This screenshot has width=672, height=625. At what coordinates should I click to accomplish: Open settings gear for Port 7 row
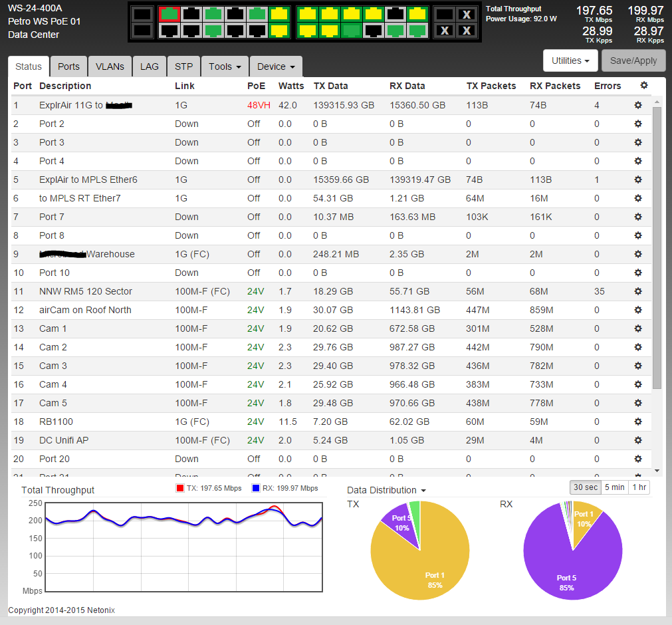[x=637, y=217]
